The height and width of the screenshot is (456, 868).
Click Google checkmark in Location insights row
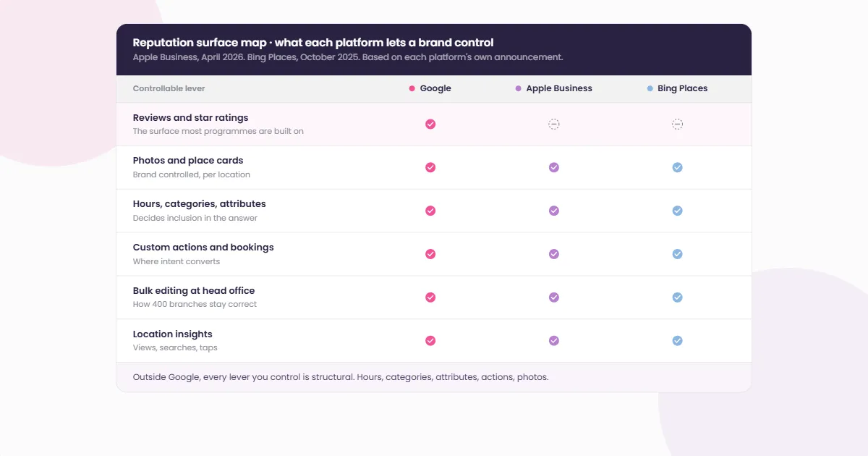click(x=430, y=341)
